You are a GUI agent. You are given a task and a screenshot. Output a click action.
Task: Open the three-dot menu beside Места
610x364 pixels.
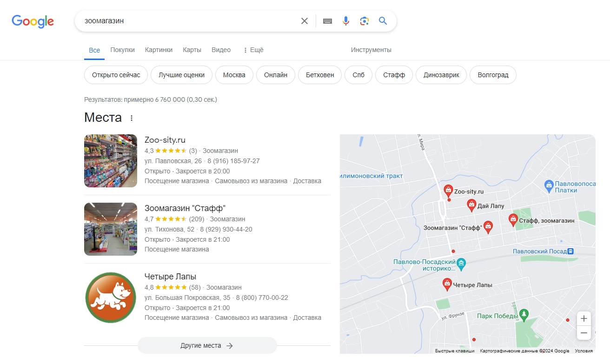(x=132, y=118)
